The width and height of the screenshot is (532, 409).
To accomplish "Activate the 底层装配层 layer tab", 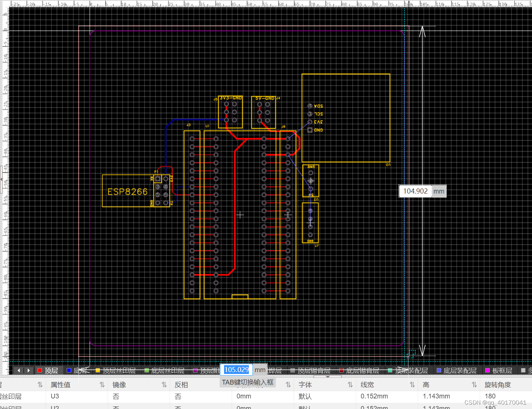I will (x=456, y=371).
